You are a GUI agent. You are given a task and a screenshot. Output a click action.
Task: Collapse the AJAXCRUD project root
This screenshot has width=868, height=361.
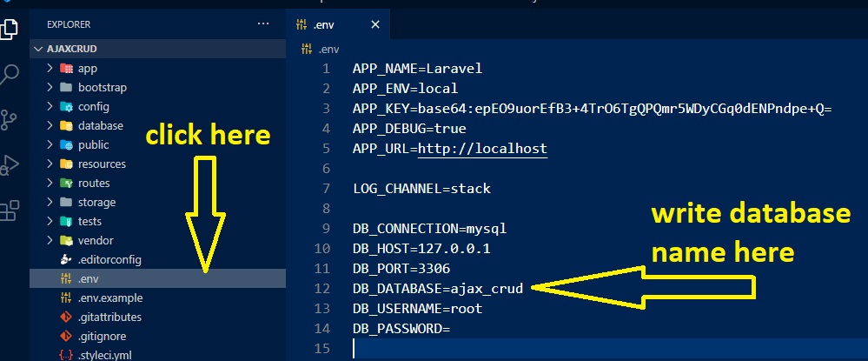point(67,49)
